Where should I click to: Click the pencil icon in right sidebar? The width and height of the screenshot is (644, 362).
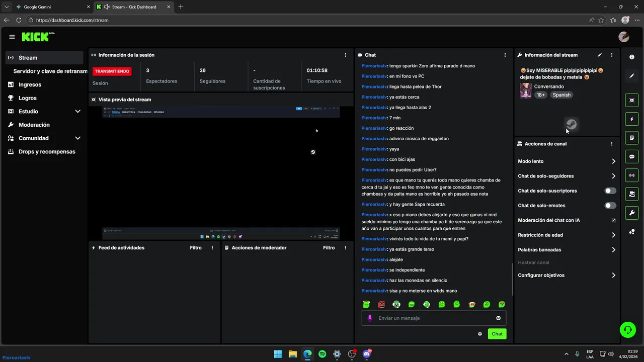(632, 76)
